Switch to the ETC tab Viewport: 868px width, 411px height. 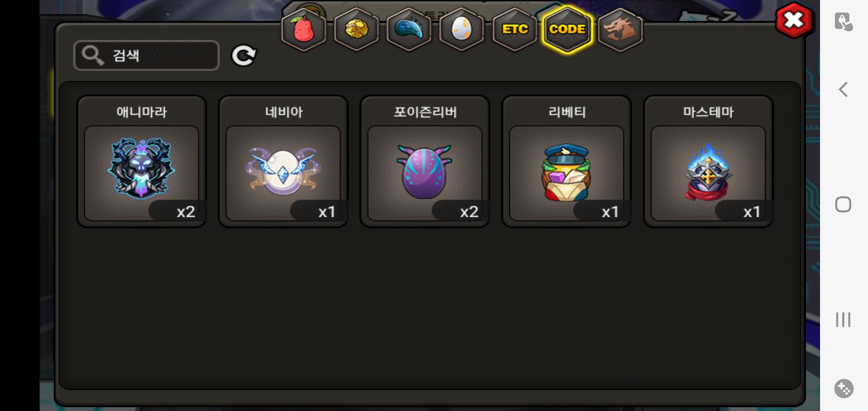click(514, 29)
